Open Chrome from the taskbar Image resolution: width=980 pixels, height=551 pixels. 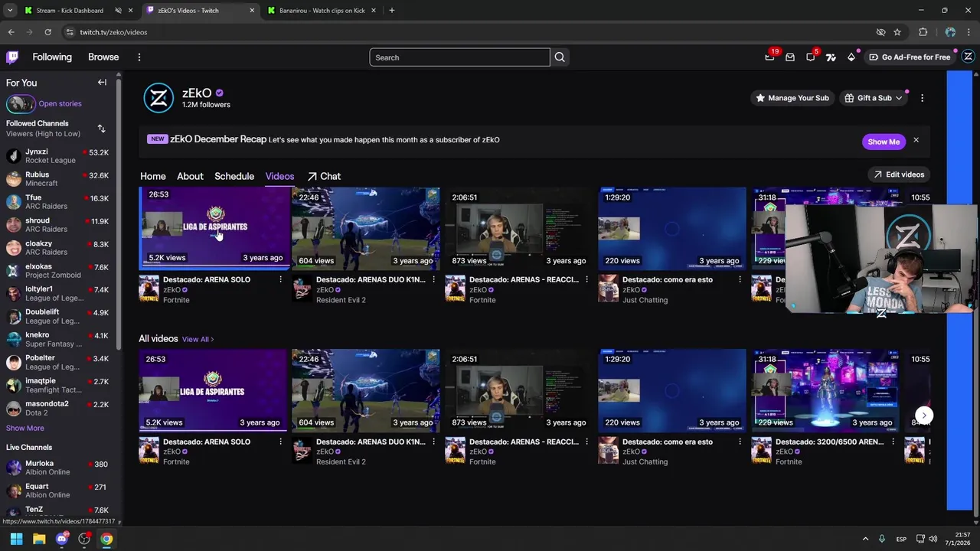pos(106,539)
